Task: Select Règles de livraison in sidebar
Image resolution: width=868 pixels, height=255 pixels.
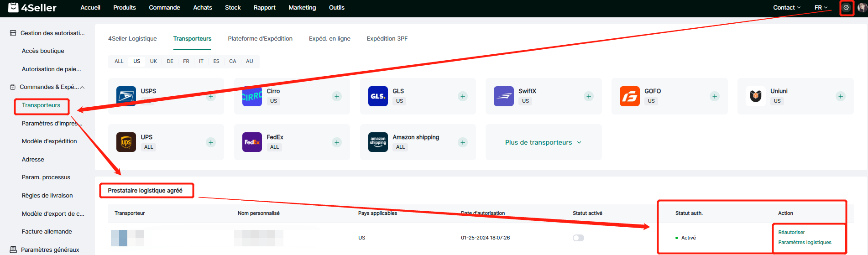Action: tap(47, 195)
